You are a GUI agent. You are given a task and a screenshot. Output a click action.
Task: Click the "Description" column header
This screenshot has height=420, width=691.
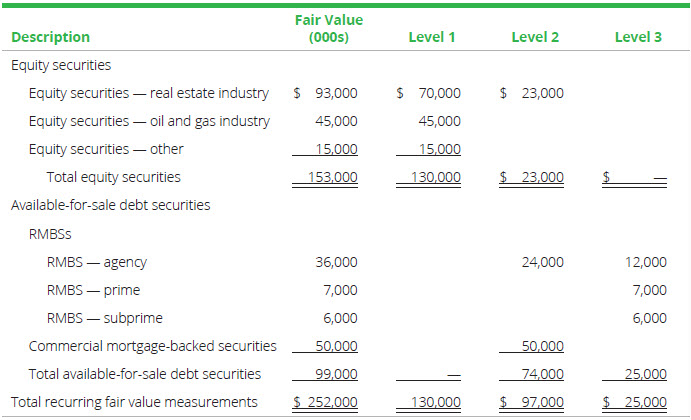[x=50, y=37]
